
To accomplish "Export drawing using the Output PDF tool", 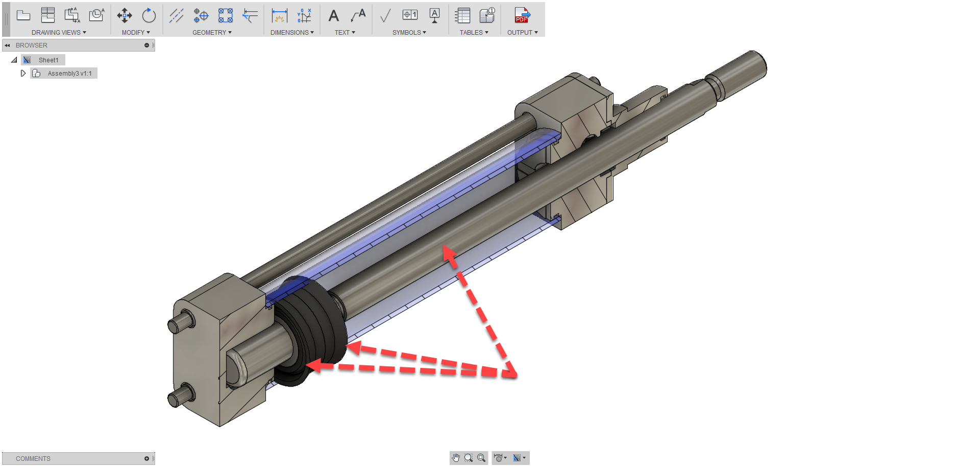I will 522,15.
